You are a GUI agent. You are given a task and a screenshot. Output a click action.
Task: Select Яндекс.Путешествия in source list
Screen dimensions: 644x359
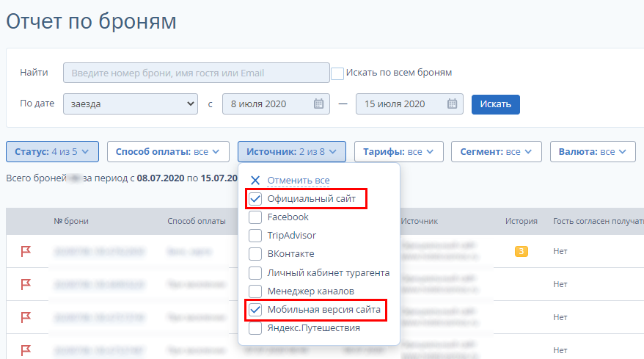click(256, 328)
